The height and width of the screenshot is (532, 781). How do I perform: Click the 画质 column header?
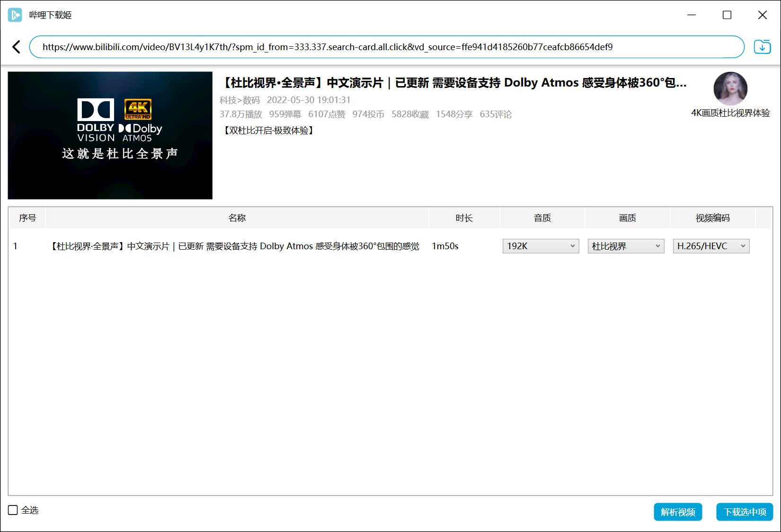(x=627, y=218)
